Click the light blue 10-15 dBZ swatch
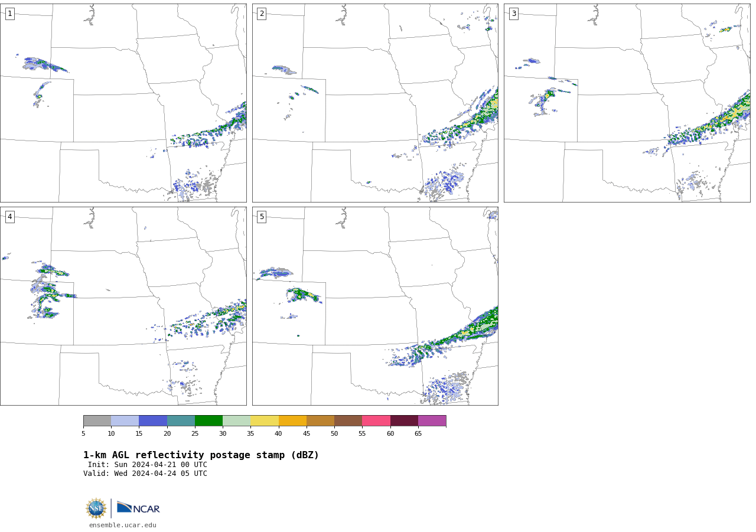The height and width of the screenshot is (532, 756). point(125,420)
